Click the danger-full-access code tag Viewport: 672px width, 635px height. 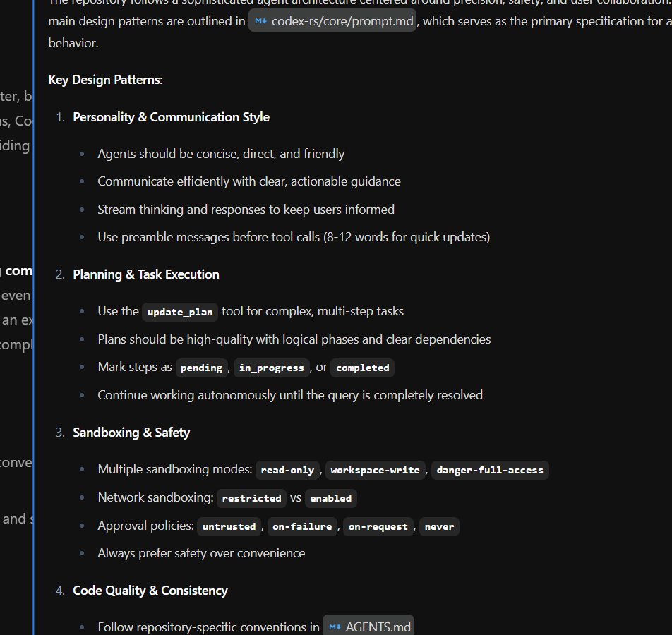pos(490,470)
